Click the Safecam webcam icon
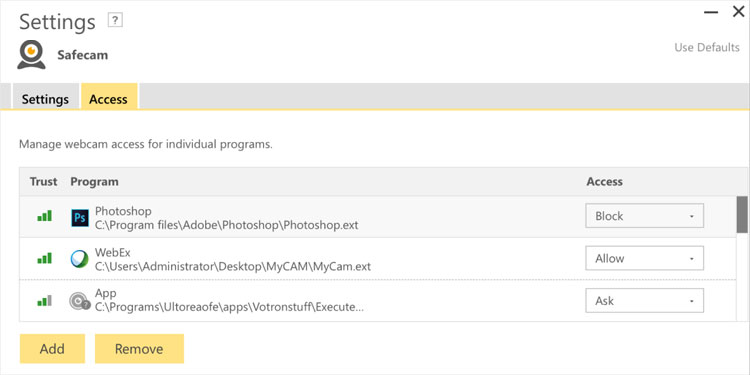Viewport: 750px width, 375px height. 32,55
